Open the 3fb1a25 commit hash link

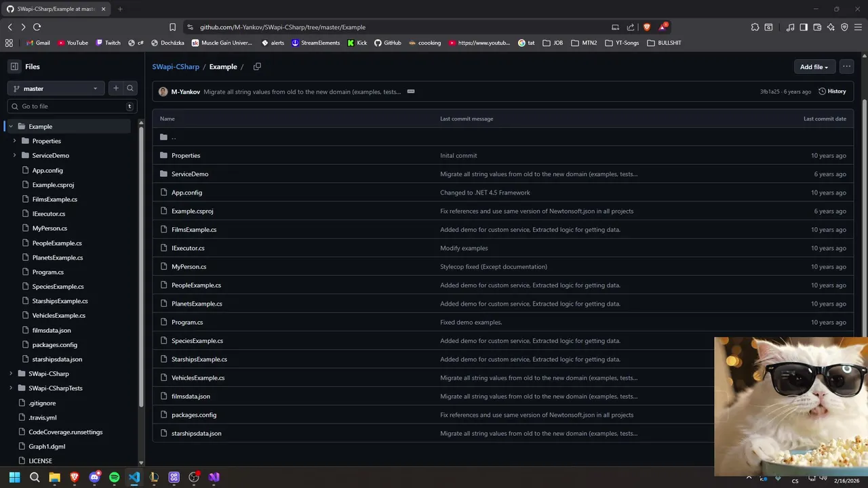770,91
